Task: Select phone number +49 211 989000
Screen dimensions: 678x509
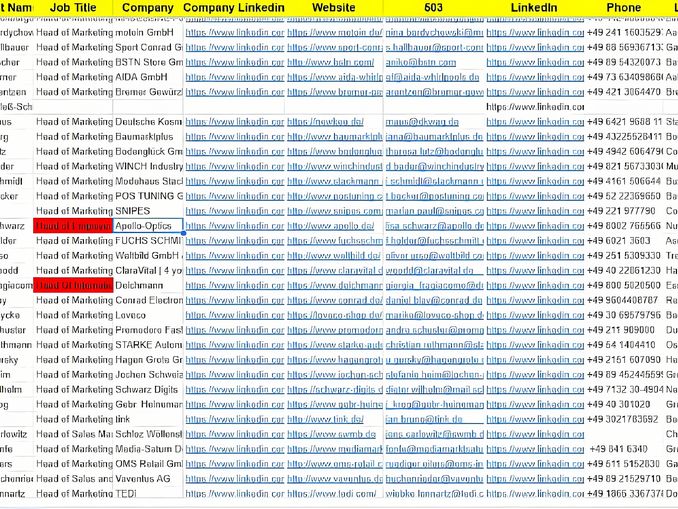Action: [x=620, y=330]
